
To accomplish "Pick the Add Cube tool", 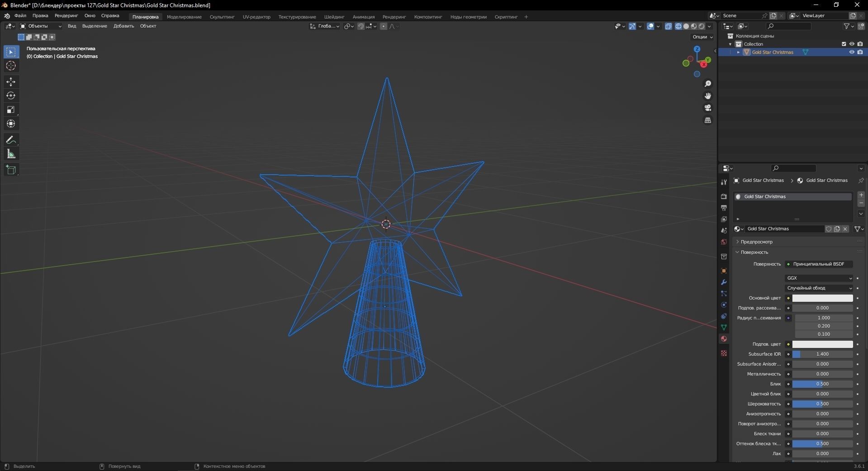I will tap(11, 170).
